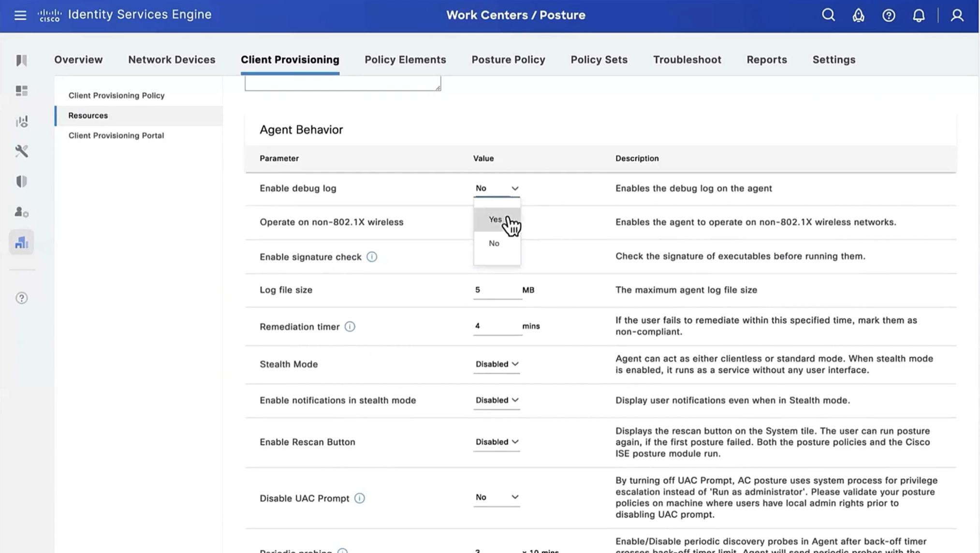Open the wrench tools icon in sidebar
This screenshot has height=553, width=980.
[x=21, y=151]
